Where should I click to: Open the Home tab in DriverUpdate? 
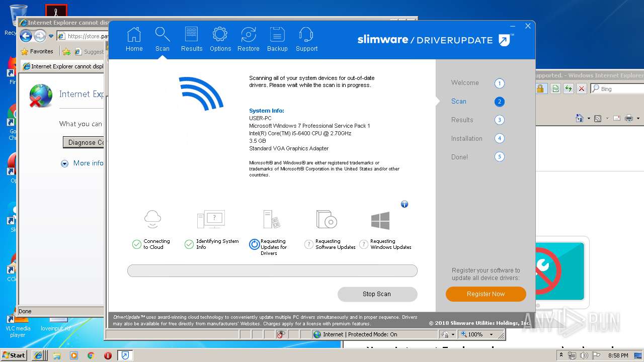tap(134, 40)
